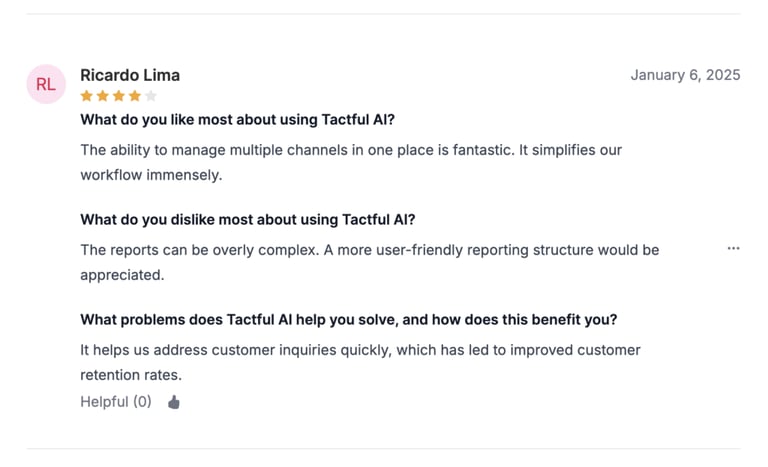Click the fourth gold rating star
Image resolution: width=768 pixels, height=467 pixels.
tap(135, 96)
